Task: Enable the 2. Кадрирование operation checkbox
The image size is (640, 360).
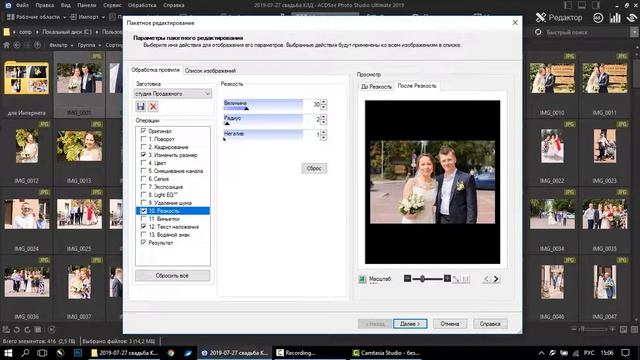Action: point(143,147)
